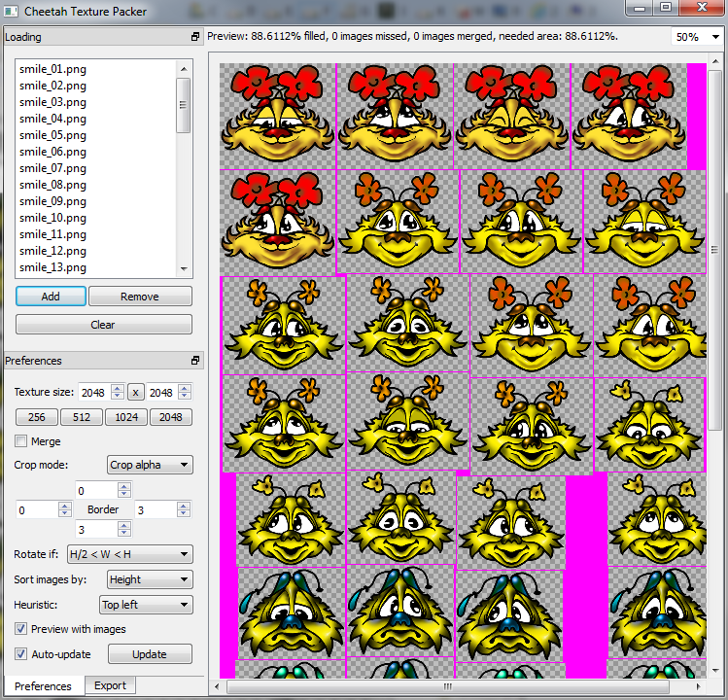This screenshot has height=700, width=728.
Task: Select smile_04.png in the file list
Action: click(x=52, y=119)
